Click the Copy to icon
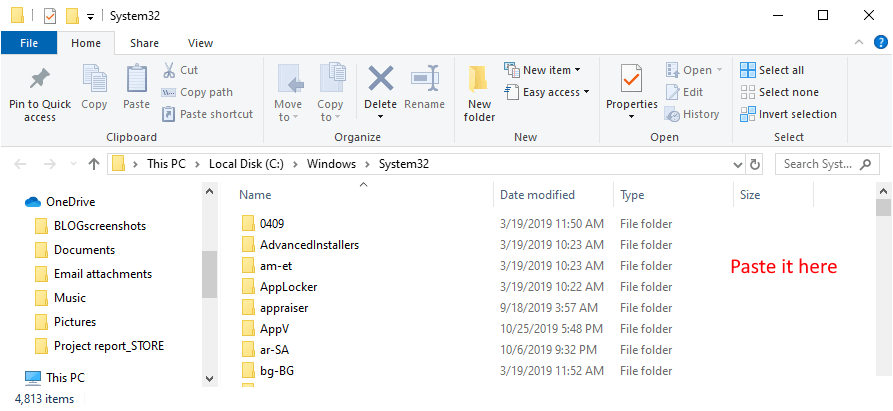The height and width of the screenshot is (411, 893). click(333, 79)
